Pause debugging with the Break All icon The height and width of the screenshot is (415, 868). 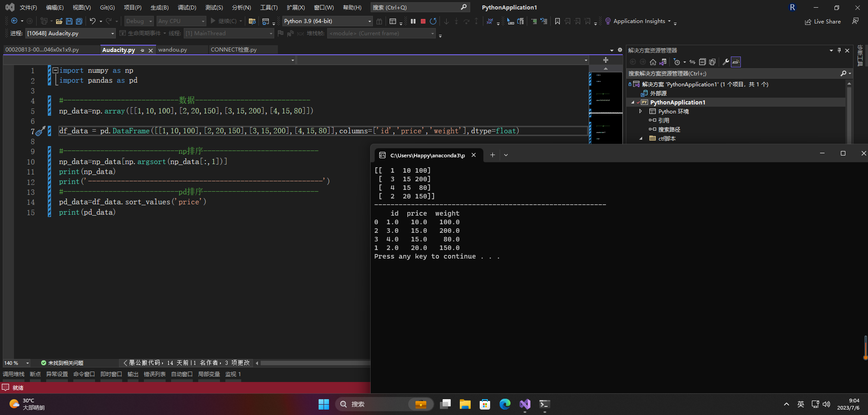[413, 21]
